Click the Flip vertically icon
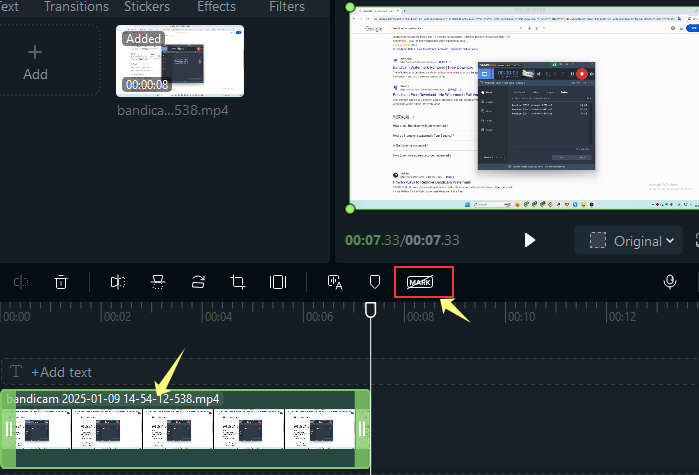The image size is (699, 475). [x=157, y=283]
